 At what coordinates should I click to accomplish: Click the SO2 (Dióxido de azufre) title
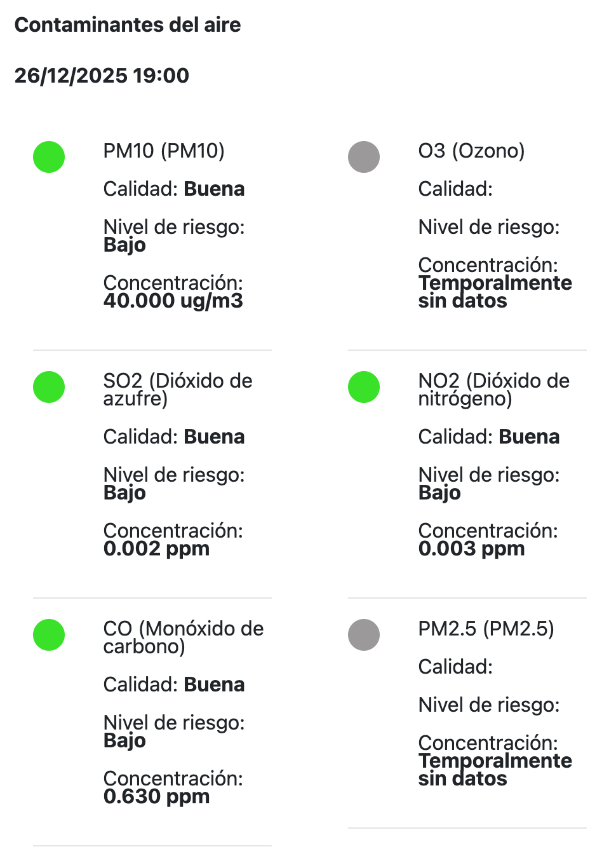pyautogui.click(x=178, y=390)
